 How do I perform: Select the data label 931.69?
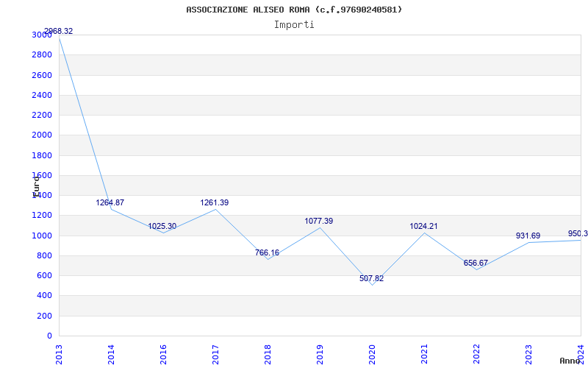[528, 236]
